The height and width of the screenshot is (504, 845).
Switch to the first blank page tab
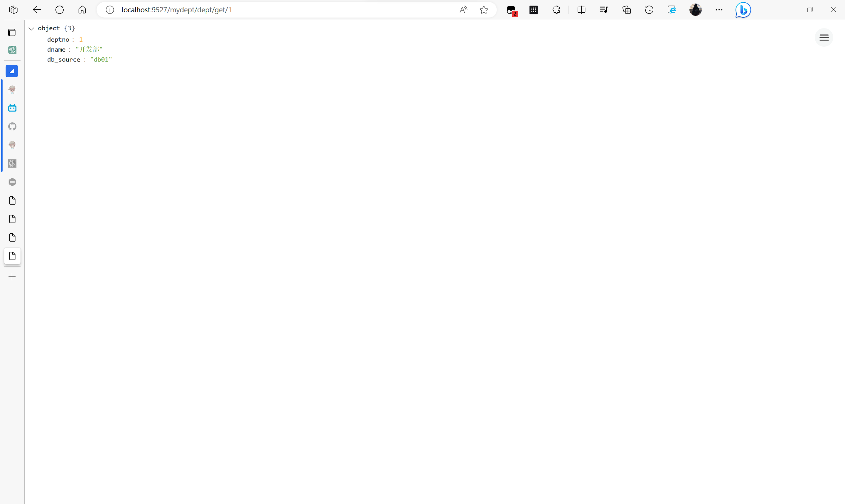(x=12, y=200)
